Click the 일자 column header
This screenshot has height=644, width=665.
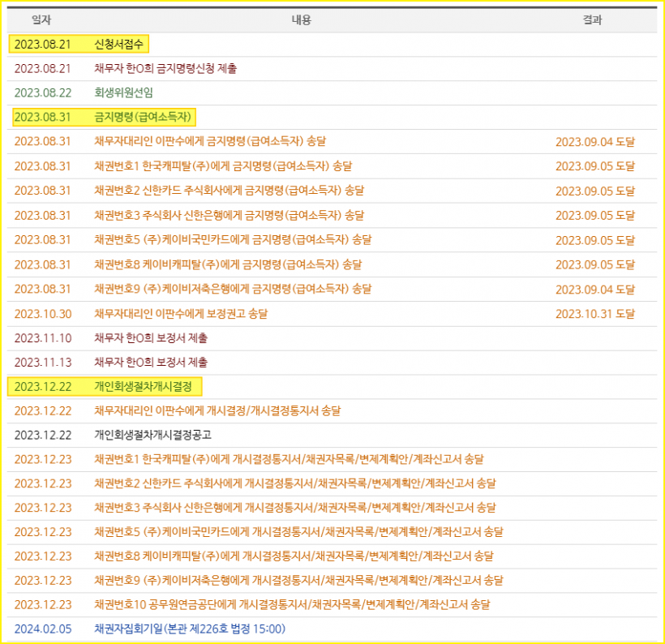(41, 20)
